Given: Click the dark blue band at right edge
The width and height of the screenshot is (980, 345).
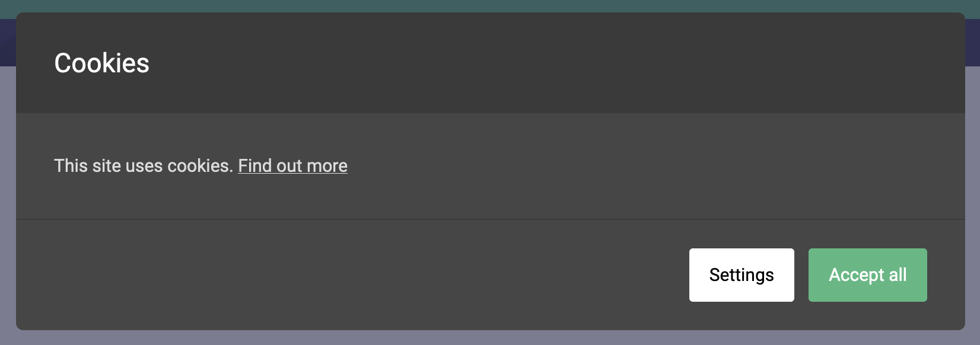Looking at the screenshot, I should tap(973, 41).
